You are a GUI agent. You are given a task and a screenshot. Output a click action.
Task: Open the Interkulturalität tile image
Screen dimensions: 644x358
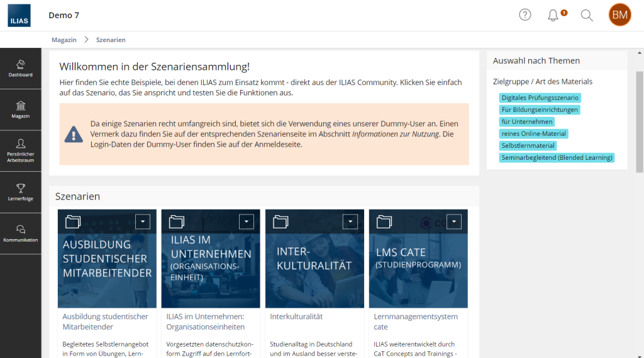click(x=314, y=264)
